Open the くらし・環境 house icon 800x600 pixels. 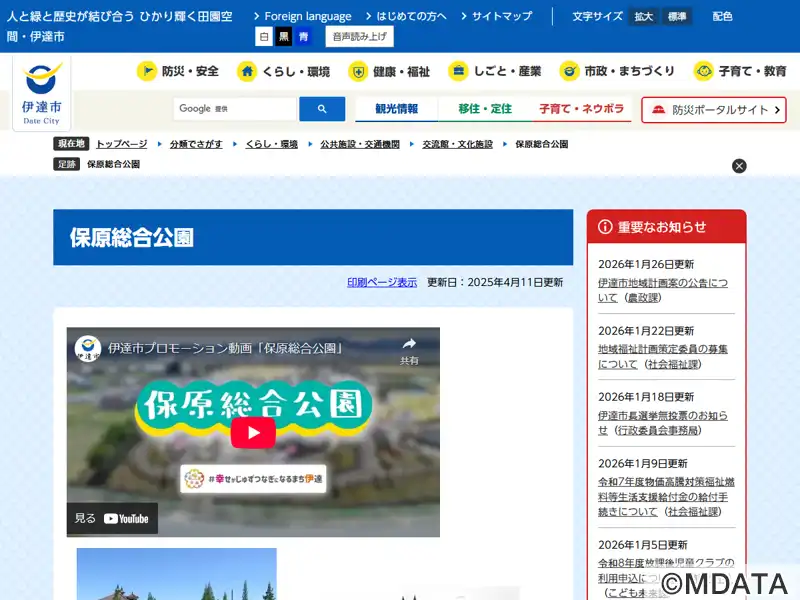point(247,71)
